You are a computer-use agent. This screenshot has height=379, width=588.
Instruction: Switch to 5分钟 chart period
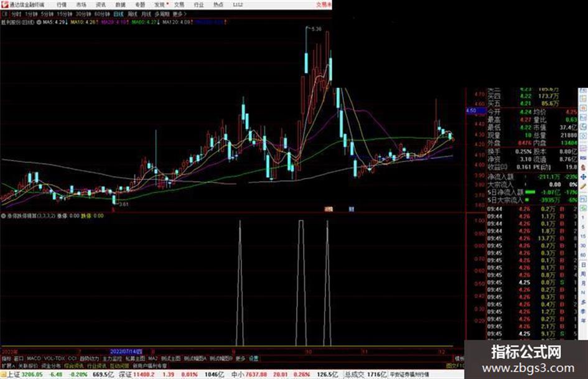click(47, 14)
